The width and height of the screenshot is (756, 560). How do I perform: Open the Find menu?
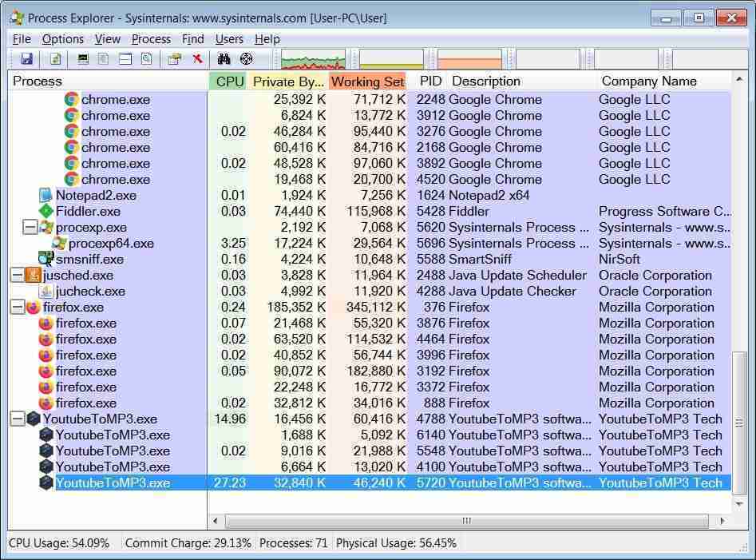pyautogui.click(x=193, y=39)
